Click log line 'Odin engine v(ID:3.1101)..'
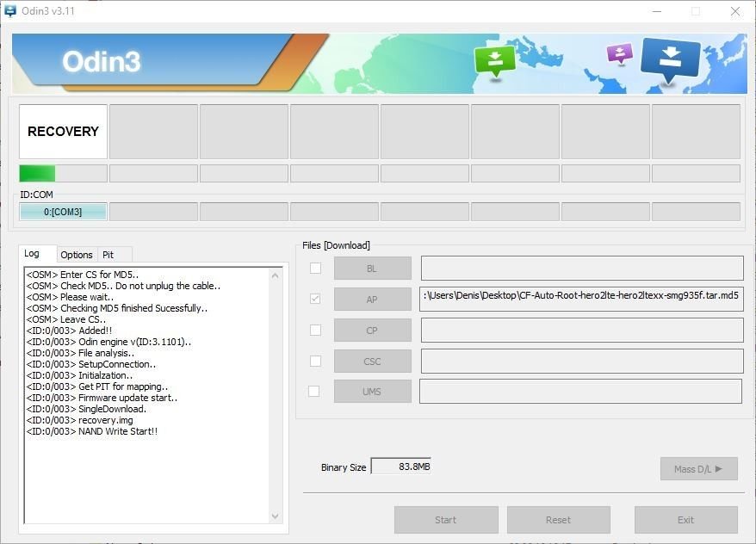 (108, 342)
